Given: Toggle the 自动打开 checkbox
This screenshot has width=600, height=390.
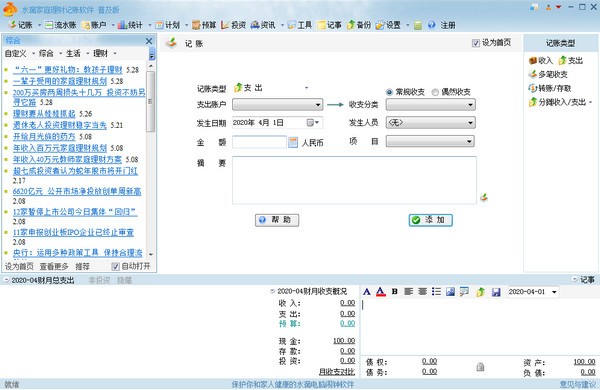Looking at the screenshot, I should point(115,266).
